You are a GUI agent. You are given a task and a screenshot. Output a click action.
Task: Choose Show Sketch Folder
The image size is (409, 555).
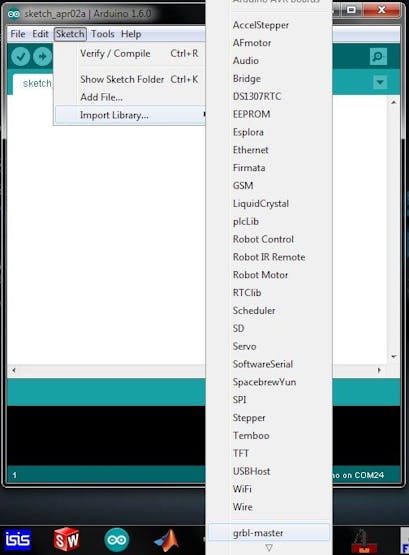coord(130,79)
